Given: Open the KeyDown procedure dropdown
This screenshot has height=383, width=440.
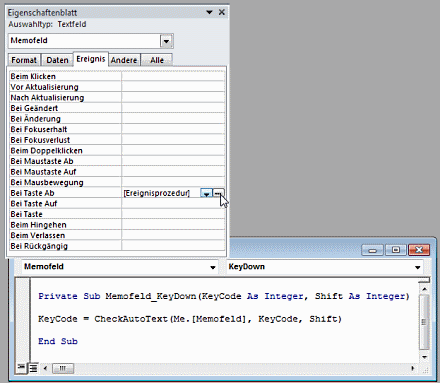Looking at the screenshot, I should point(417,267).
